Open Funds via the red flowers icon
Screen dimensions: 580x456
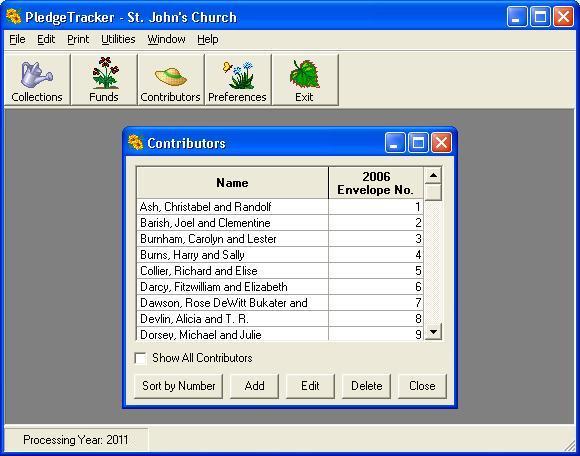104,80
